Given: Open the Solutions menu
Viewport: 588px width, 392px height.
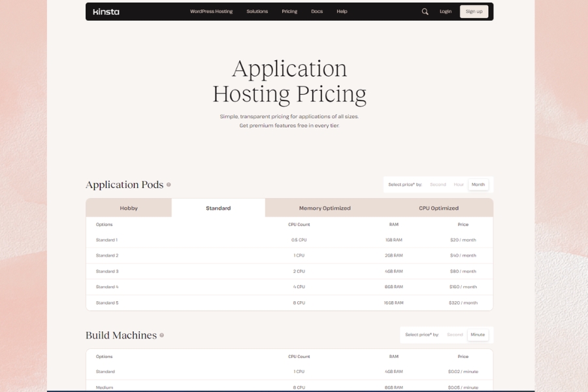Looking at the screenshot, I should click(x=257, y=12).
